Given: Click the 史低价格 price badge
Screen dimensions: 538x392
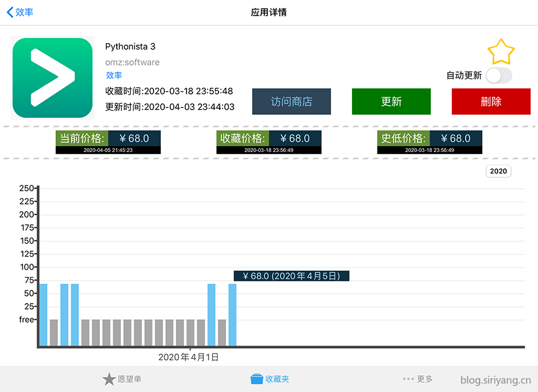Looking at the screenshot, I should 430,141.
